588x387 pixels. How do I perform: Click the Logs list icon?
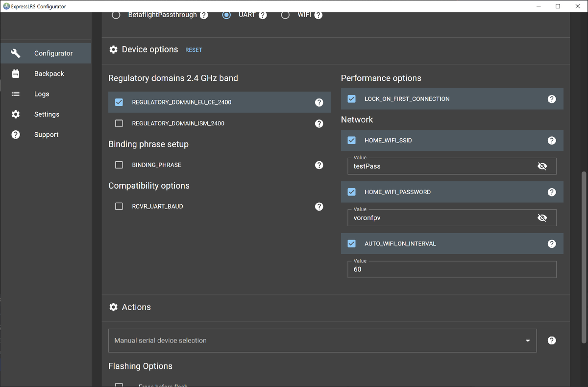coord(16,94)
